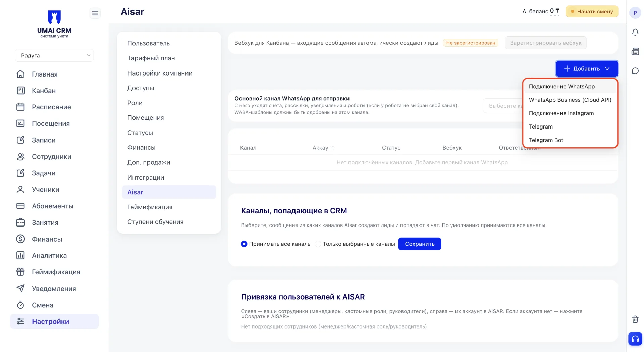This screenshot has height=352, width=644.
Task: Click the AI баланс amount
Action: (x=554, y=11)
